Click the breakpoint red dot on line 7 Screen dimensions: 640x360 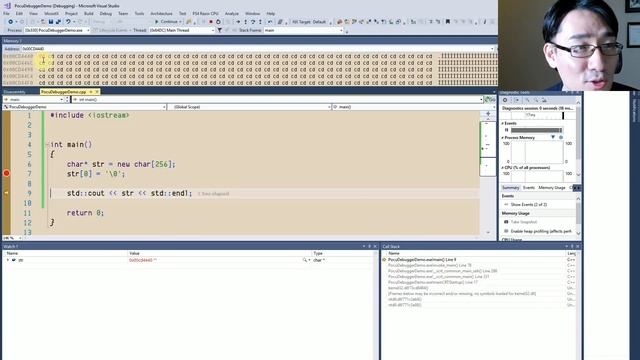7,173
